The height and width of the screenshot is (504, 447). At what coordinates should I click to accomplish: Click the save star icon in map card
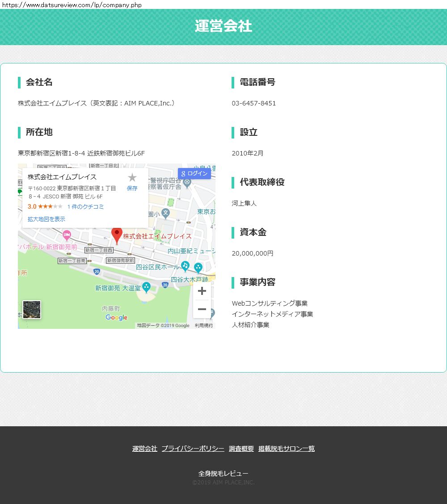(132, 178)
